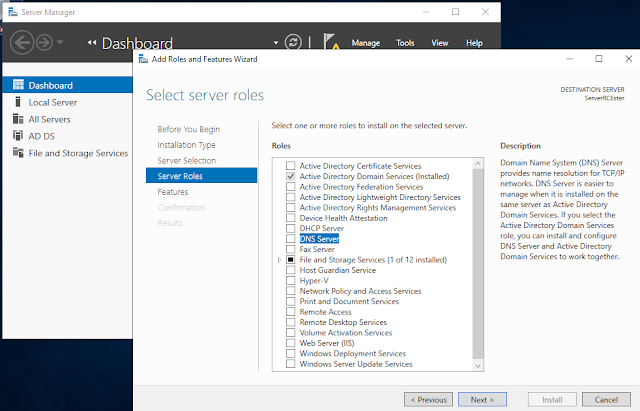The width and height of the screenshot is (640, 411).
Task: Check Windows Deployment Services
Action: (291, 353)
